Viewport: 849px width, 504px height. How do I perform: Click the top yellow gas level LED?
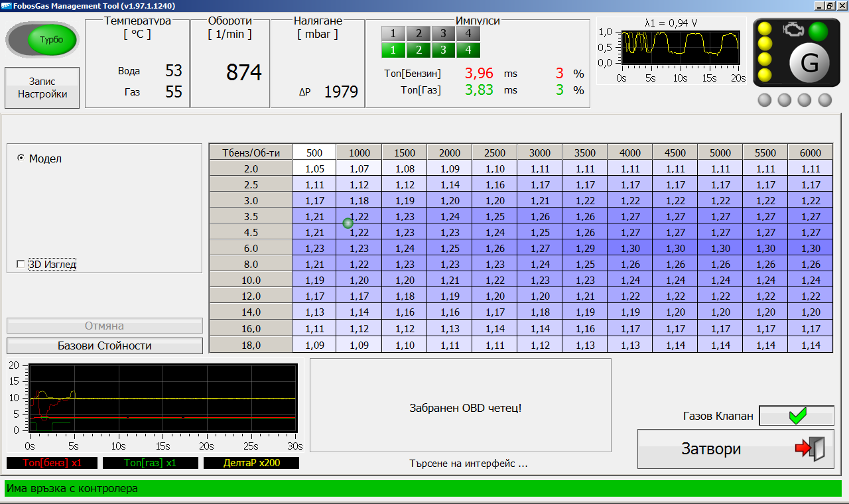765,29
